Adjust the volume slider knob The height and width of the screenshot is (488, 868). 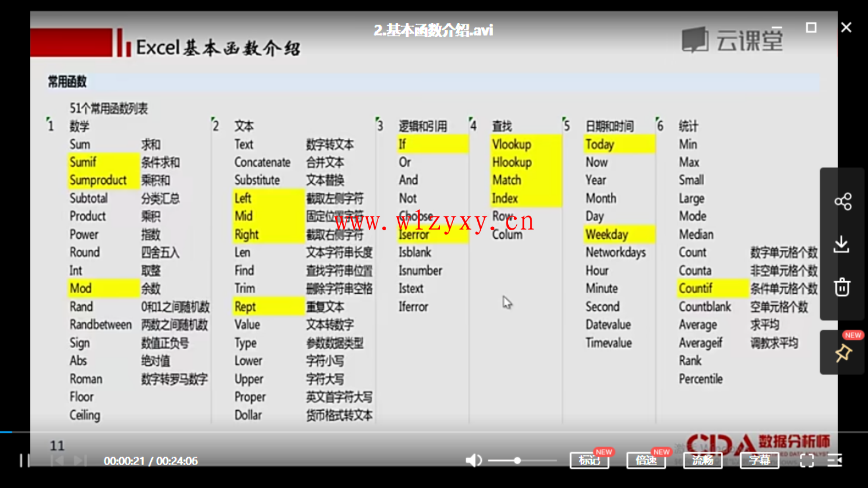(517, 461)
